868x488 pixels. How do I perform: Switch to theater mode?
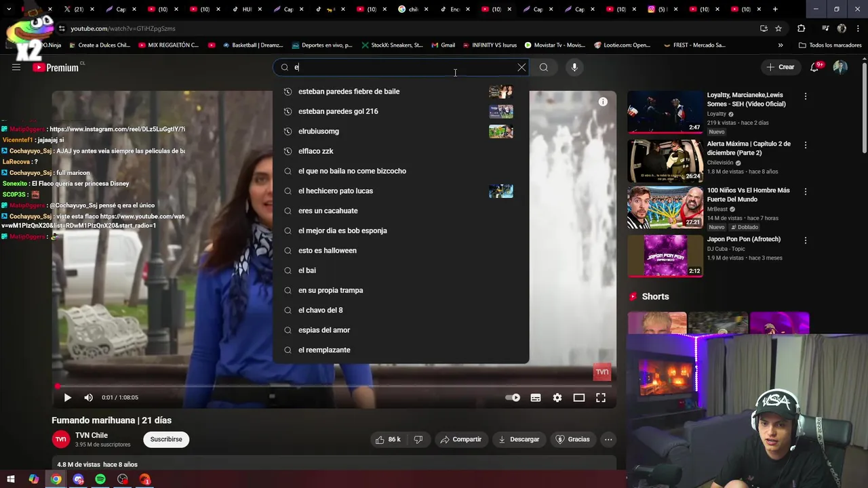pyautogui.click(x=579, y=398)
